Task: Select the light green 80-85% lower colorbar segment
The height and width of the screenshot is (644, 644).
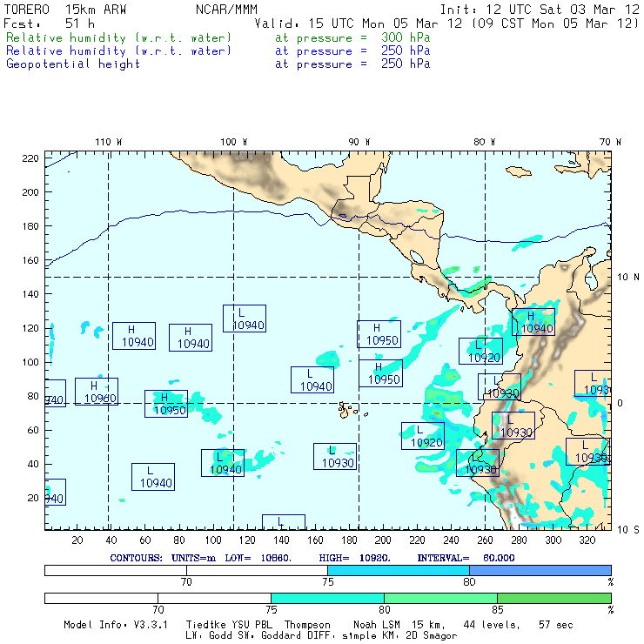Action: 440,599
